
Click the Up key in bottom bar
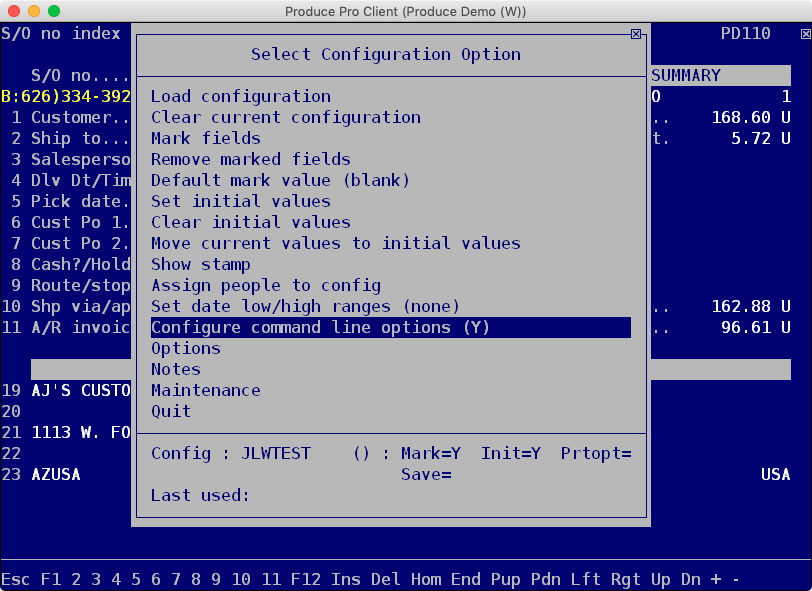click(660, 579)
